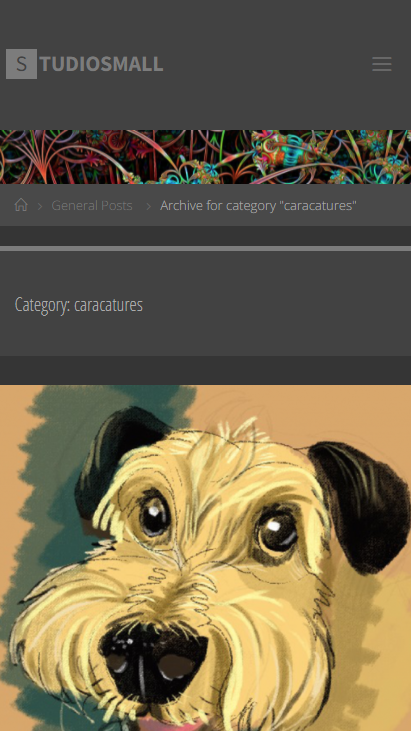Click the colorful fractal banner image

click(x=206, y=157)
